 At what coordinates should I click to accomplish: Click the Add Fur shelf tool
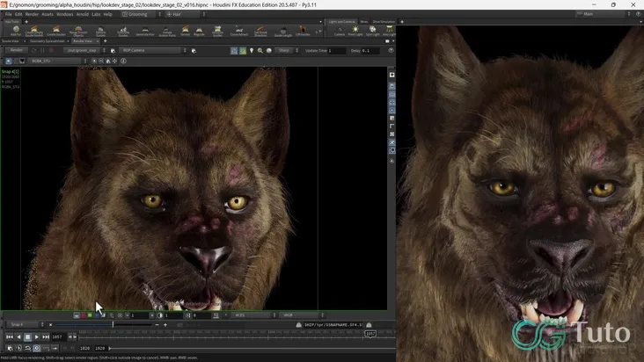point(16,31)
